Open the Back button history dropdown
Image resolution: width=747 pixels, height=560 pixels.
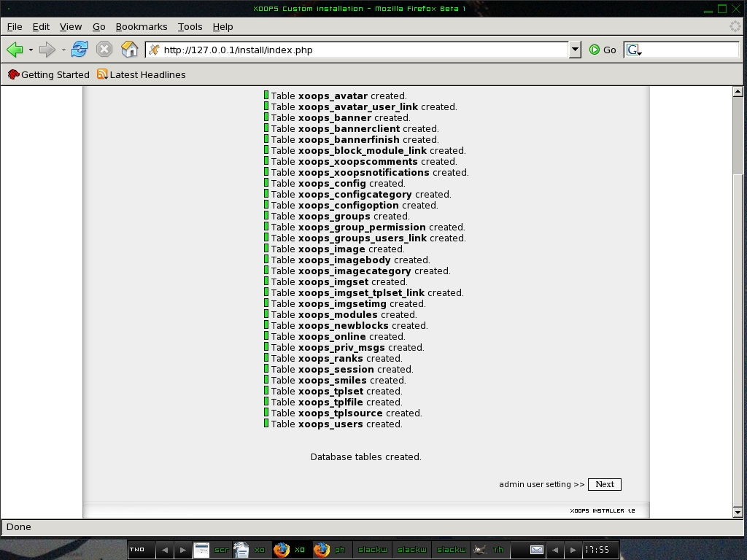click(31, 50)
